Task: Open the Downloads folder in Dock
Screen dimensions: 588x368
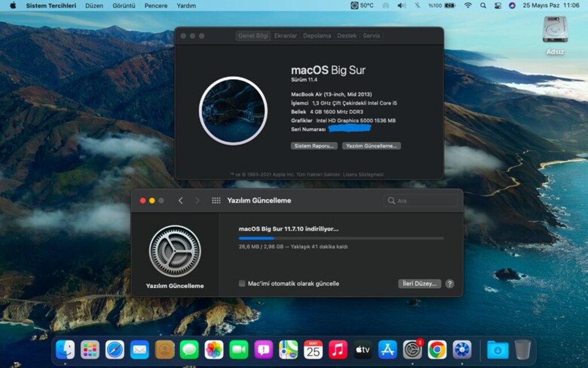Action: (498, 350)
